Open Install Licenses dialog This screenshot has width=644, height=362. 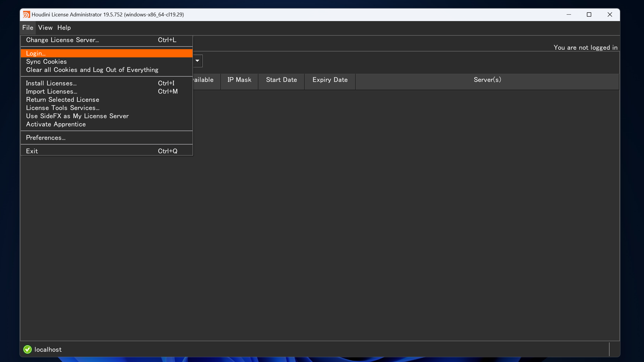107,83
